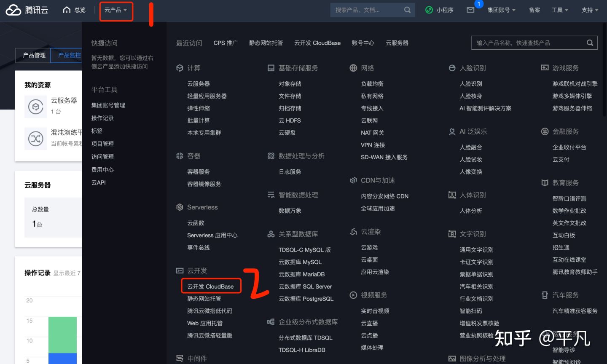This screenshot has width=607, height=364.
Task: Click the 关系型数据库 category icon
Action: click(x=271, y=234)
